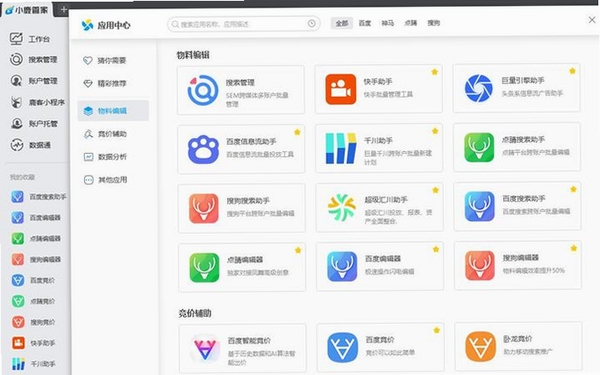The width and height of the screenshot is (600, 375).
Task: Select the 点睛 filter tab
Action: (x=411, y=23)
